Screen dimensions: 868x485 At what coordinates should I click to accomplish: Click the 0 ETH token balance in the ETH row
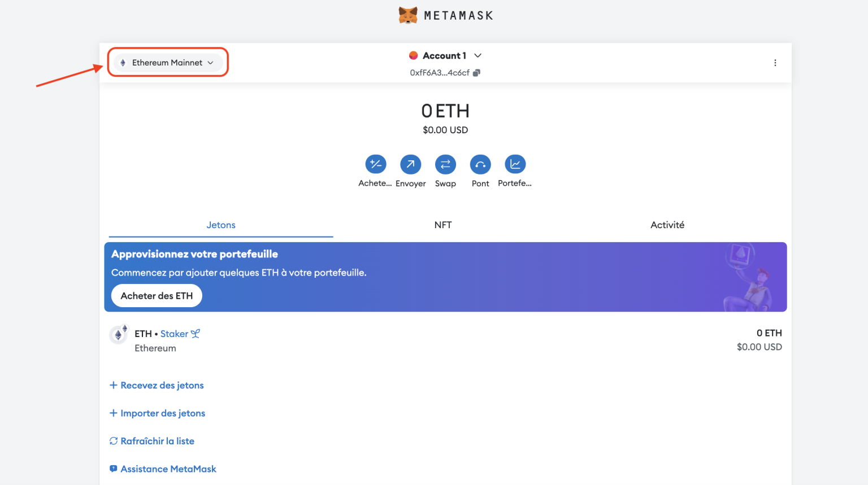[769, 333]
